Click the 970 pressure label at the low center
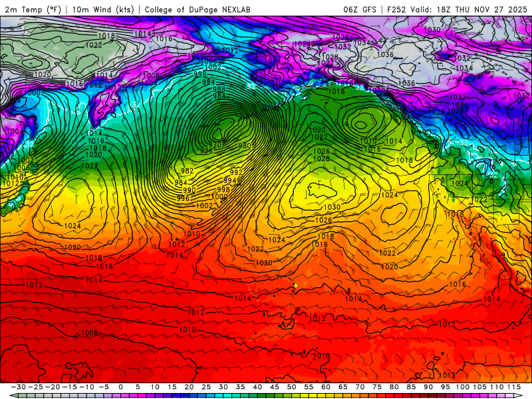Image resolution: width=532 pixels, height=399 pixels. (214, 145)
